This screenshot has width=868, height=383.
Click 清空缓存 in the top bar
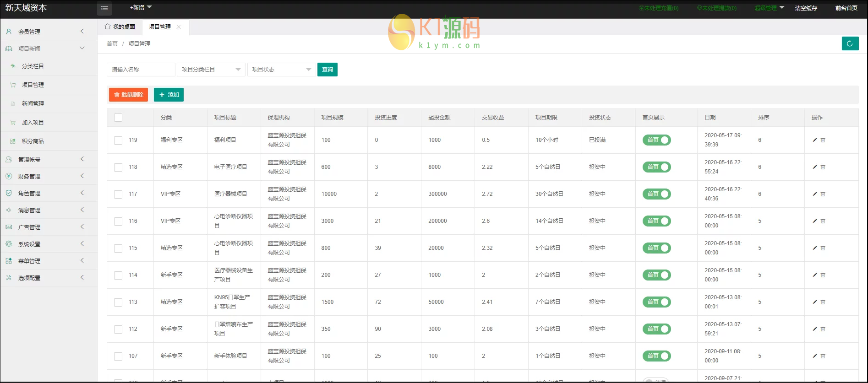[x=806, y=8]
